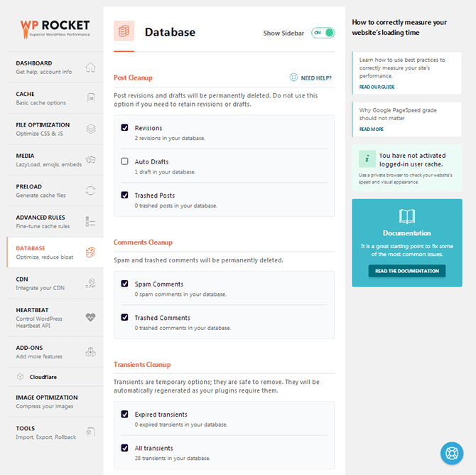Click the Need Help lifebuoy icon

293,78
